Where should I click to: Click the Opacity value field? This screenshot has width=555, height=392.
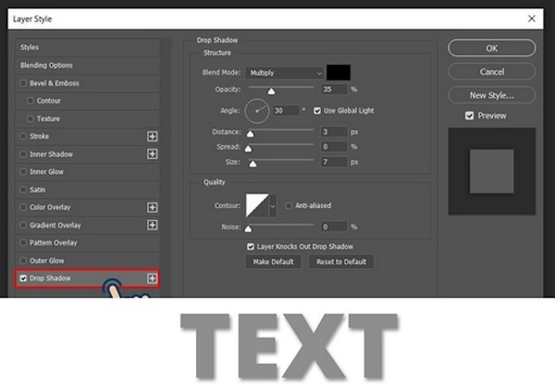click(x=334, y=90)
